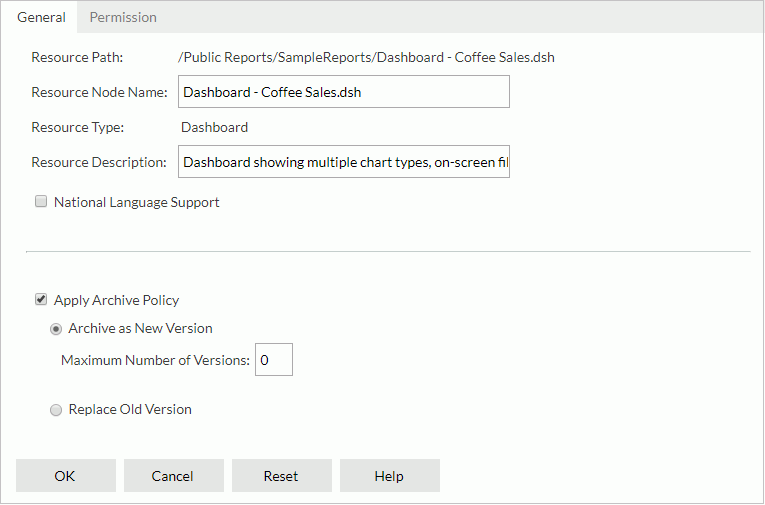Click the Maximum Number of Versions label
This screenshot has width=765, height=505.
point(155,360)
